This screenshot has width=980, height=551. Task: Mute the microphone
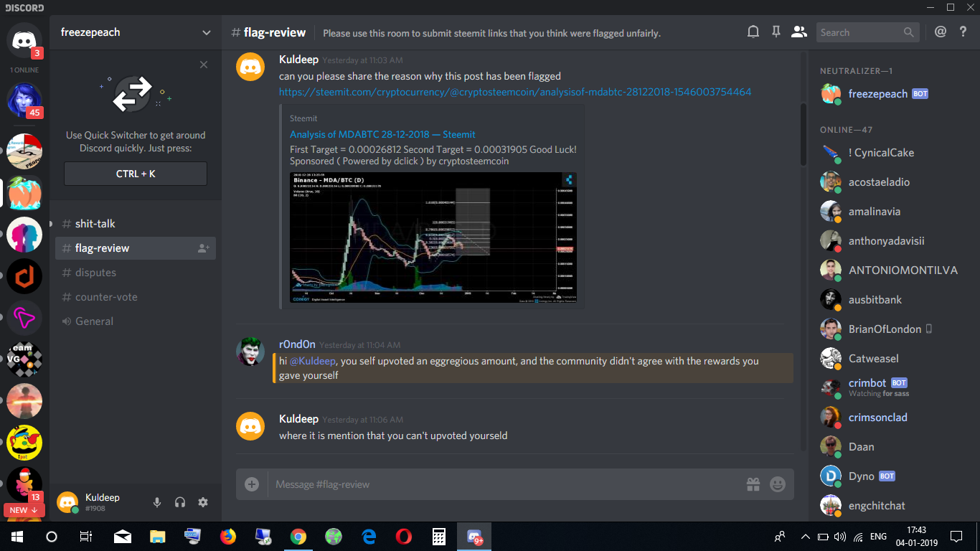coord(157,502)
